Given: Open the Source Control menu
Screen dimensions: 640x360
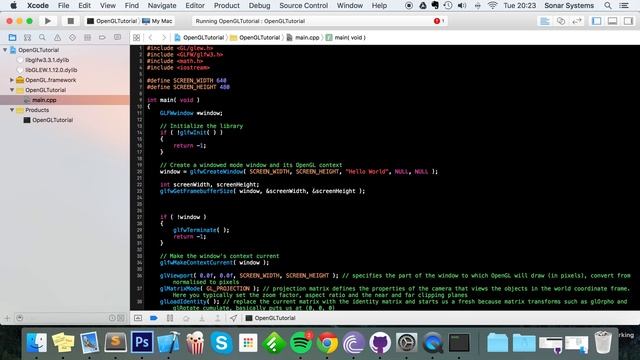Looking at the screenshot, I should (303, 6).
